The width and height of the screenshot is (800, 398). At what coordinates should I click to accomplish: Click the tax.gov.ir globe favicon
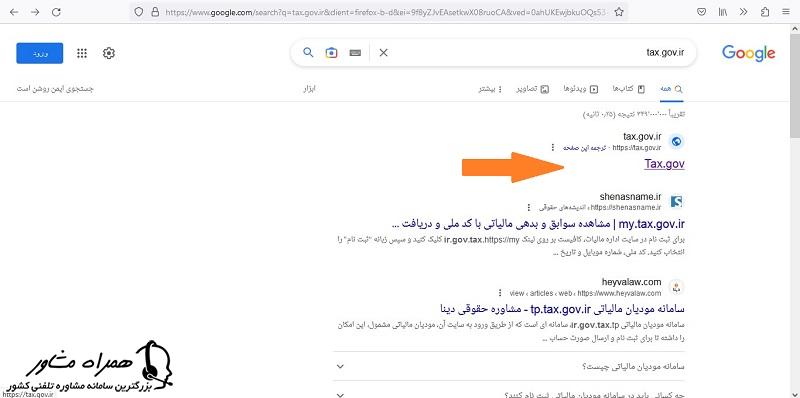[x=677, y=142]
